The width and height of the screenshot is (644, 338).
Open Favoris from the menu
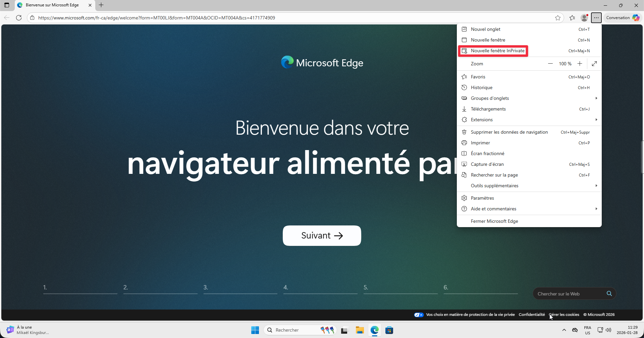[x=529, y=77]
